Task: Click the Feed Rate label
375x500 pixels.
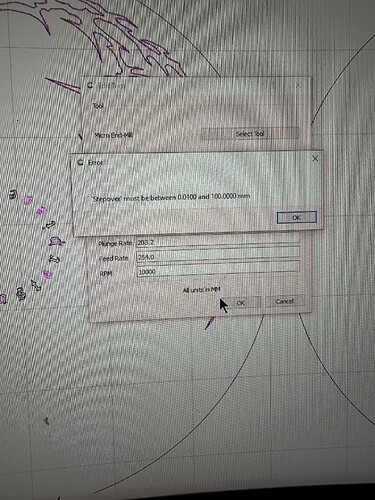Action: click(114, 258)
